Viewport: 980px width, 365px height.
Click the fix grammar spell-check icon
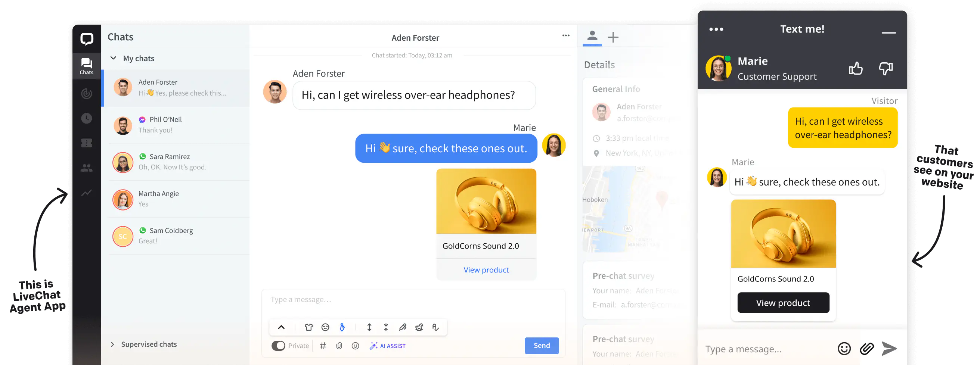point(435,327)
